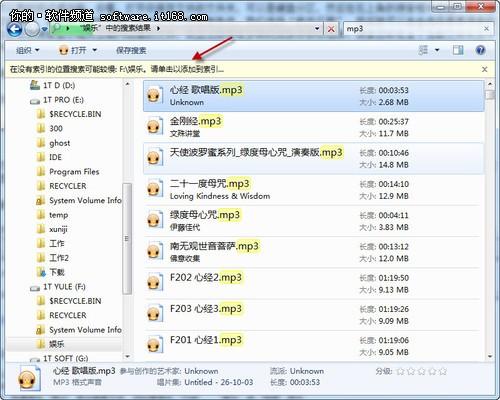Viewport: 500px width, 400px height.
Task: Select 二十一度母咒.mp3 file
Action: [x=313, y=189]
